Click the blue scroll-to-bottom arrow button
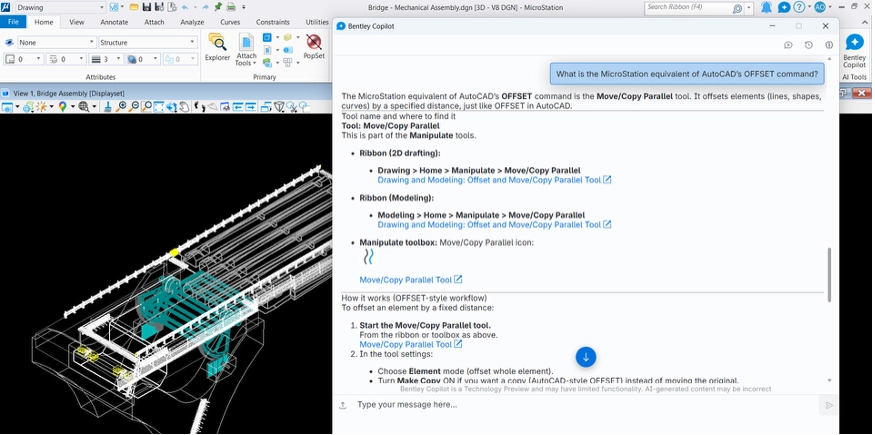Viewport: 875px width, 435px height. [585, 357]
